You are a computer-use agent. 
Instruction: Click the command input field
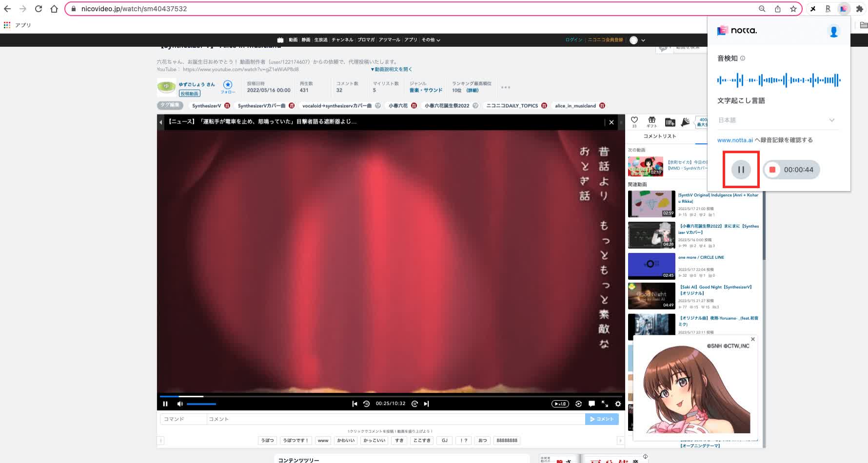point(183,419)
